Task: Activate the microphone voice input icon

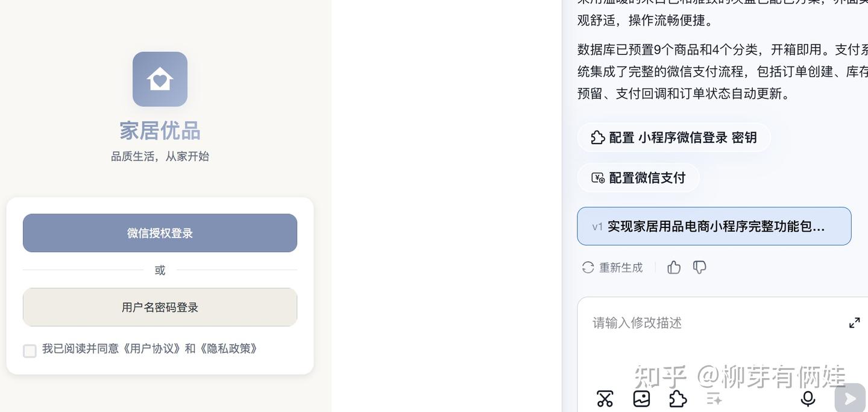Action: (x=807, y=398)
